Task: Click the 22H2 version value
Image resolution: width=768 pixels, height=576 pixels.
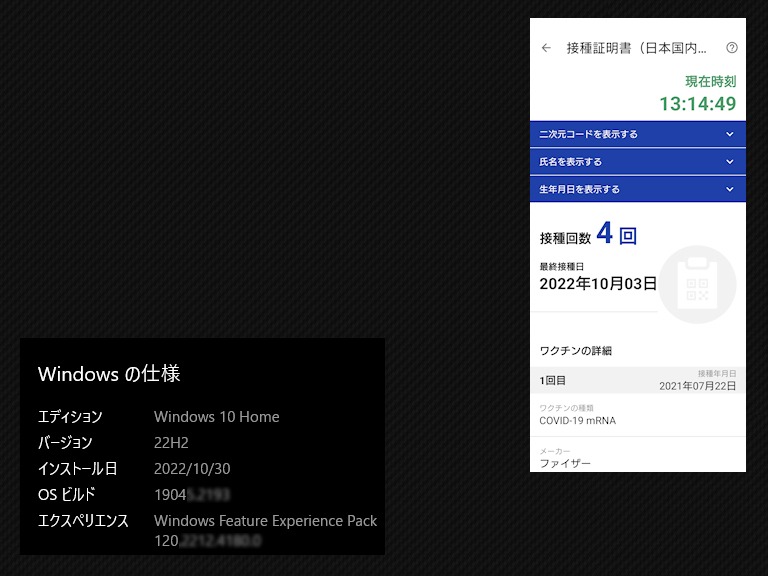Action: [171, 443]
